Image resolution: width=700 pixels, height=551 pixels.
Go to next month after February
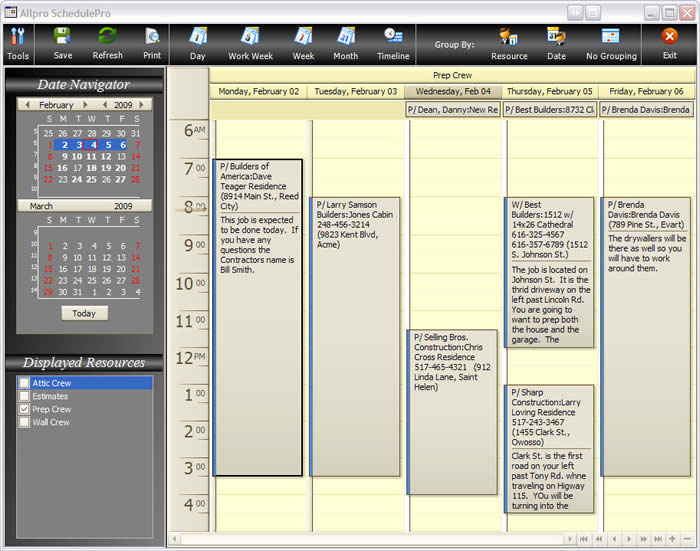pos(85,104)
